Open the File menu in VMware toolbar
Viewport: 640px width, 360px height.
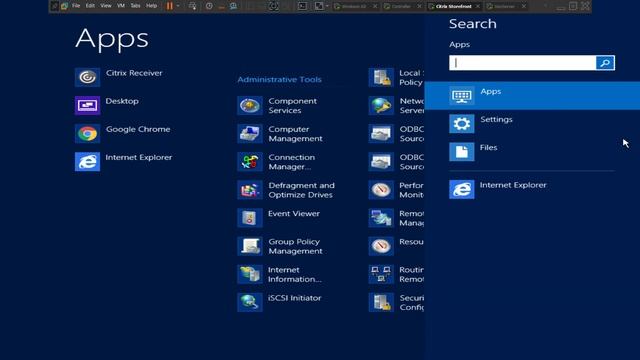pos(76,6)
